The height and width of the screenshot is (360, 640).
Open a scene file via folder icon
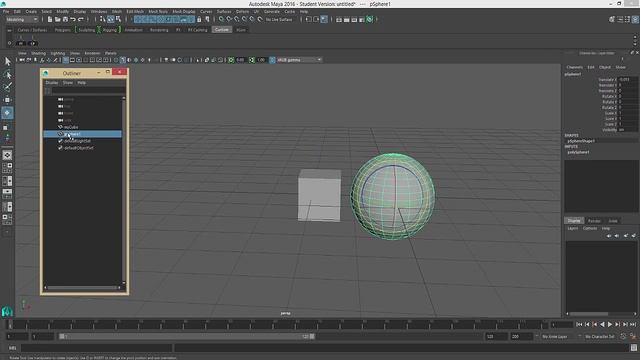pyautogui.click(x=58, y=19)
